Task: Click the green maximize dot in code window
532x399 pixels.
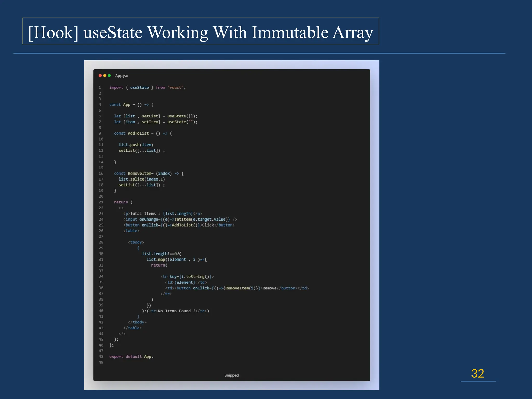Action: (109, 76)
